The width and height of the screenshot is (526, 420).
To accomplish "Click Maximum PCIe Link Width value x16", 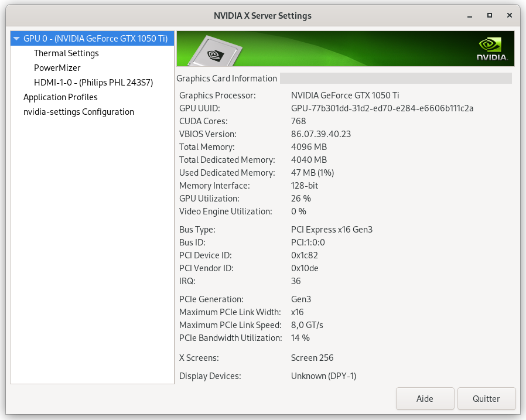I will (297, 312).
